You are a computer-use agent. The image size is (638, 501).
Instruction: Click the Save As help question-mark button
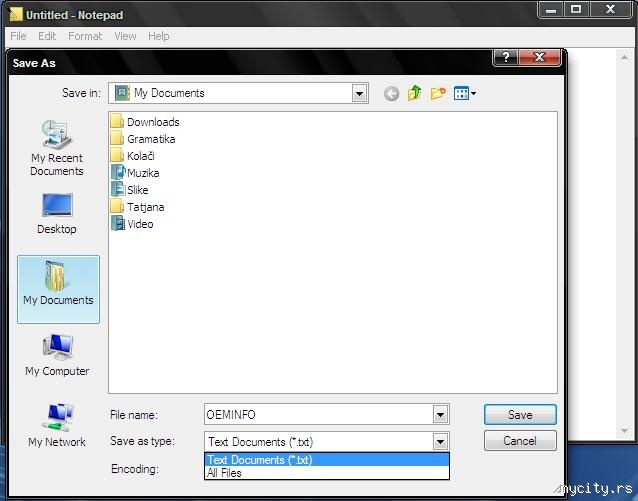[506, 57]
